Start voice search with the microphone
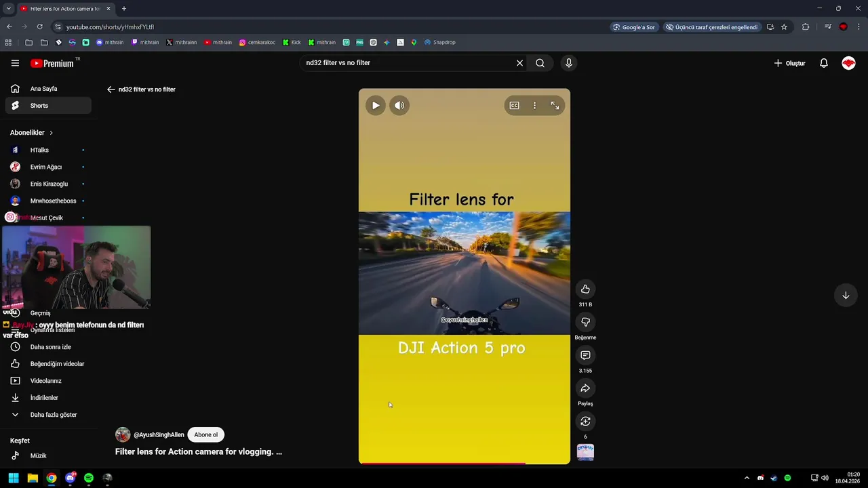Image resolution: width=868 pixels, height=488 pixels. pos(568,63)
